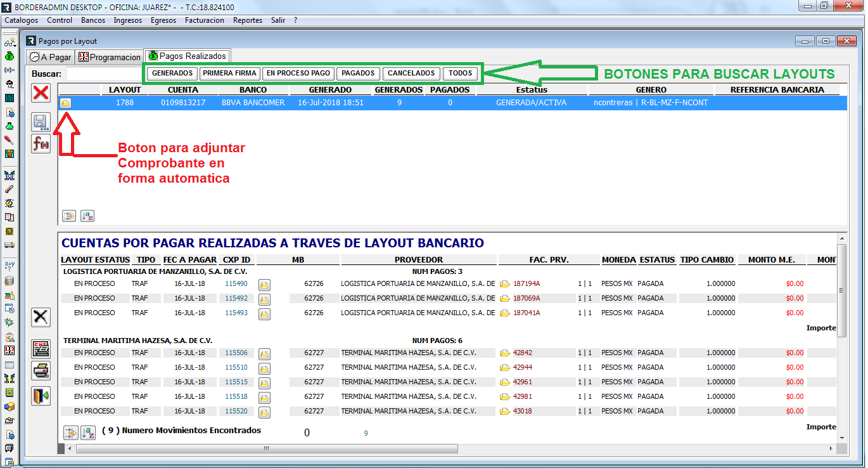The height and width of the screenshot is (468, 868).
Task: Click the CHT print report icon above printer
Action: [x=41, y=349]
